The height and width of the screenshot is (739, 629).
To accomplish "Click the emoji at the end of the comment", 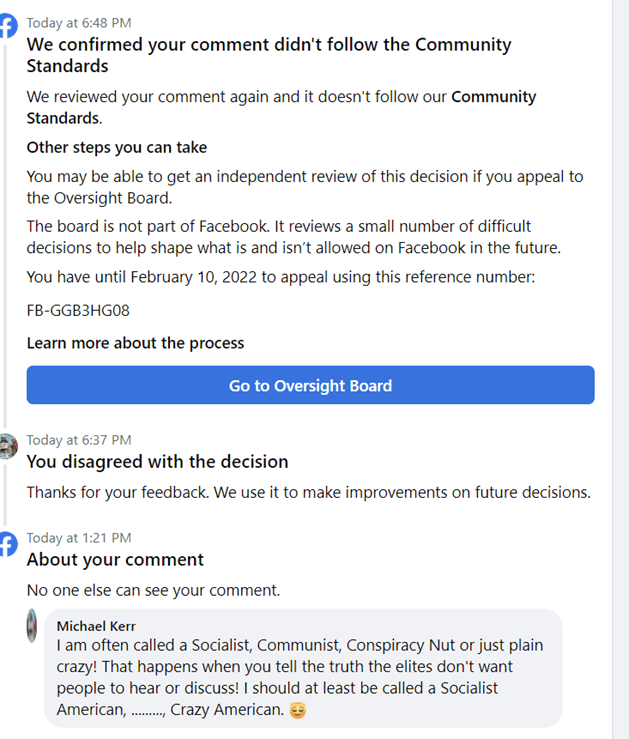I will pyautogui.click(x=297, y=711).
